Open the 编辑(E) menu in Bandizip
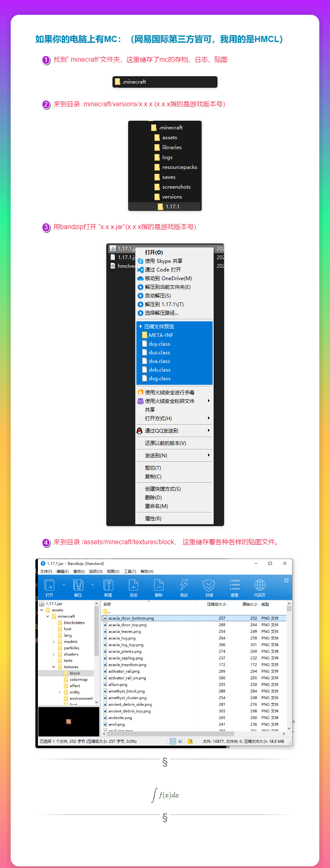 click(63, 571)
